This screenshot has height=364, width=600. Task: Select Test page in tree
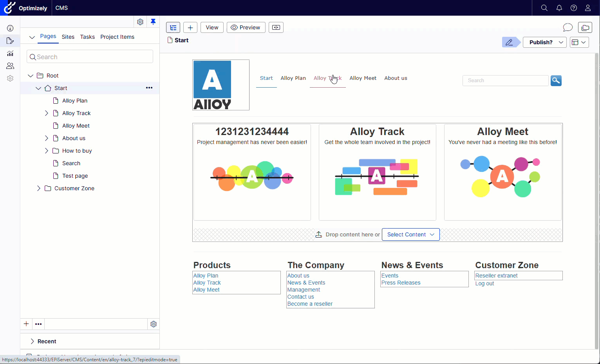click(x=75, y=176)
